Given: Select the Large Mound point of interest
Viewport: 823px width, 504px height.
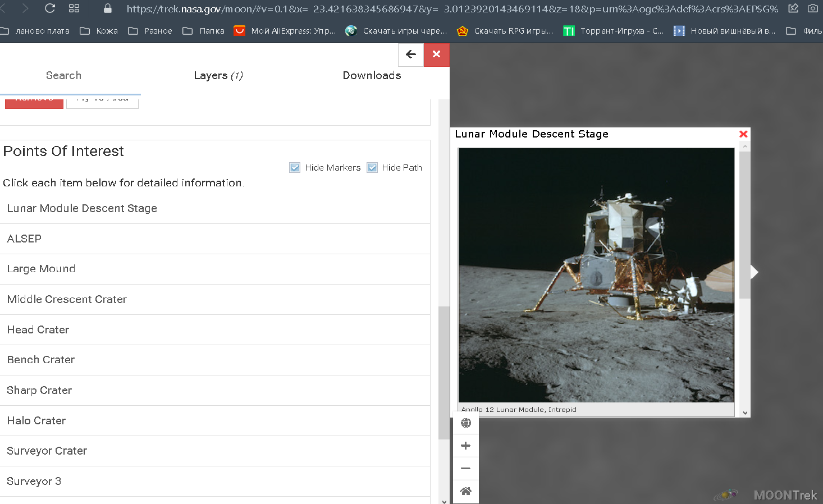Looking at the screenshot, I should pos(215,269).
